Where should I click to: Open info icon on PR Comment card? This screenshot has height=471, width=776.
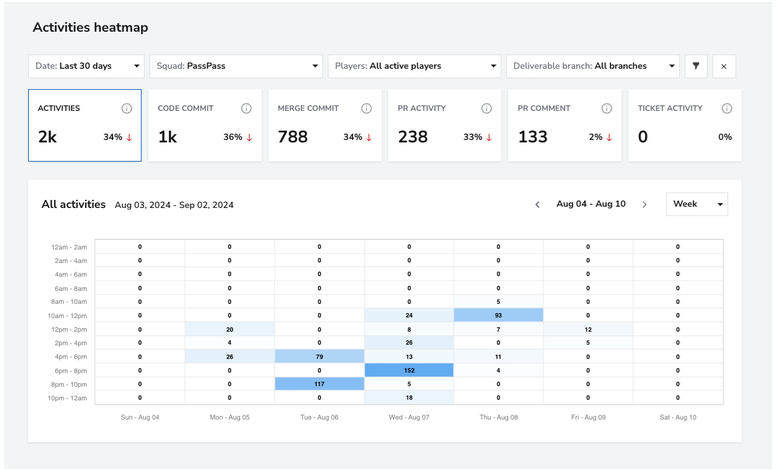tap(606, 108)
